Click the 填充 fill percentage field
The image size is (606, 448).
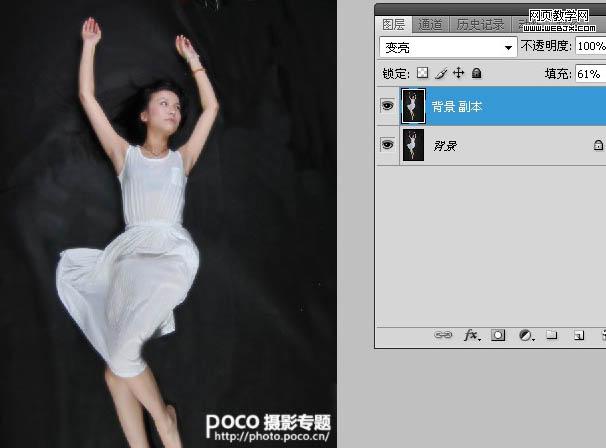click(x=591, y=73)
